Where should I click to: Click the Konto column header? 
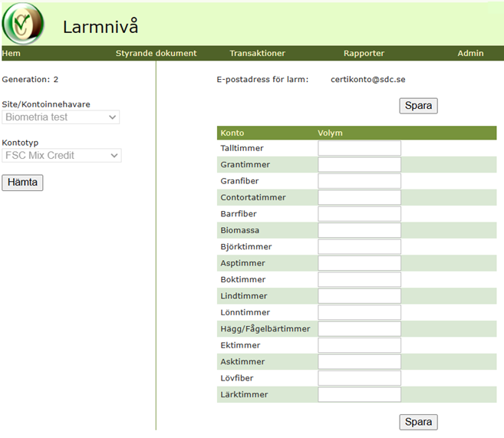(232, 133)
